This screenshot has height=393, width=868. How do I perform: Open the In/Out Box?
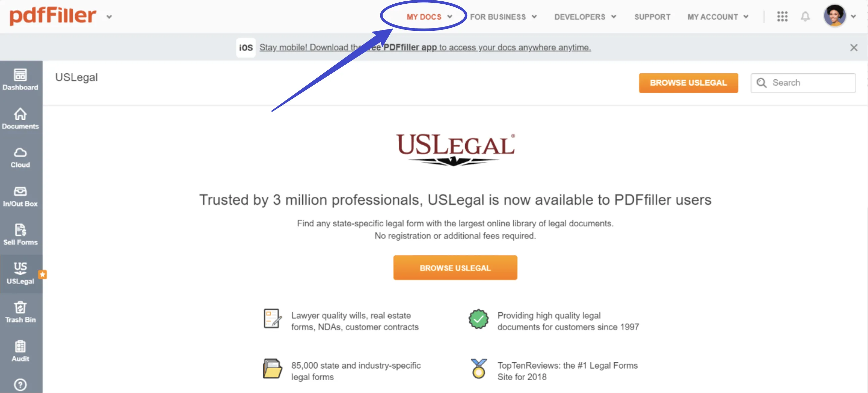coord(20,196)
